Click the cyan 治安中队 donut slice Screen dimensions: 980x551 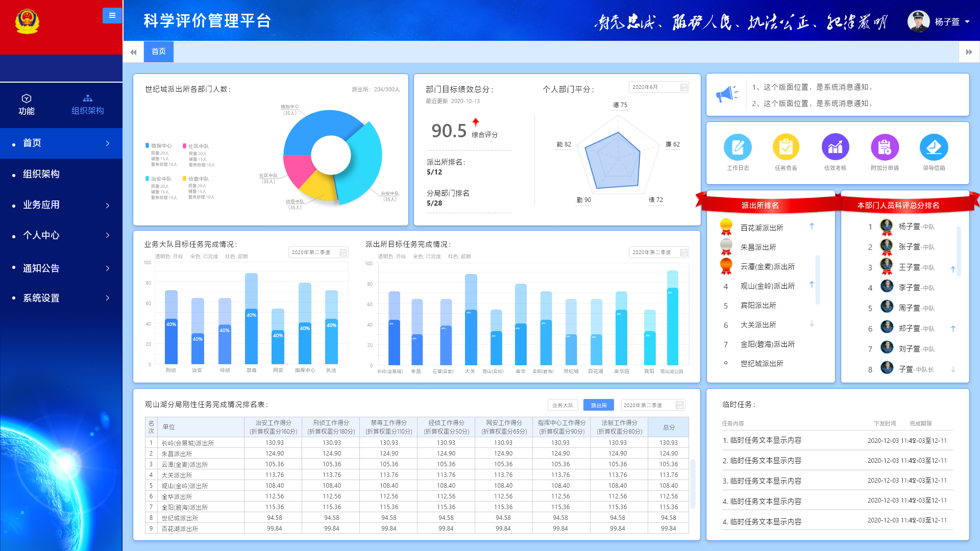[x=363, y=162]
